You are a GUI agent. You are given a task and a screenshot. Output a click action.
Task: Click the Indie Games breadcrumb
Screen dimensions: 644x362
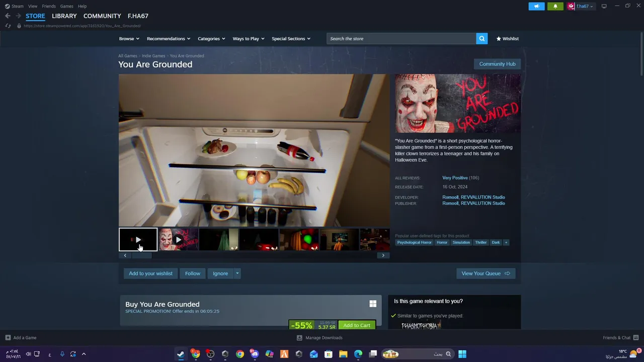[153, 56]
